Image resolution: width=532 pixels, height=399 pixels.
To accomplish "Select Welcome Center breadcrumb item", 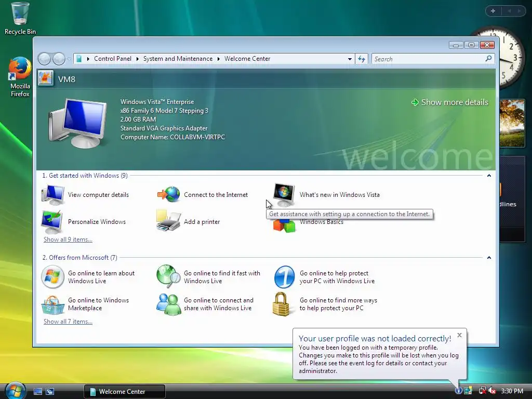I will (x=247, y=59).
